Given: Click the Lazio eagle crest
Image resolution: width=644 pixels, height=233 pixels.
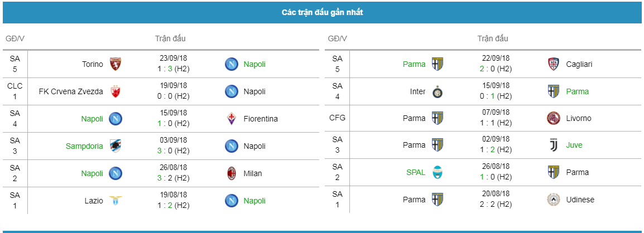Looking at the screenshot, I should tap(116, 201).
